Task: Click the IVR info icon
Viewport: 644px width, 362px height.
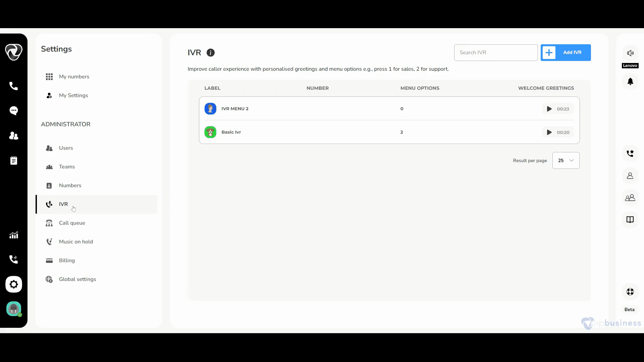Action: point(210,53)
